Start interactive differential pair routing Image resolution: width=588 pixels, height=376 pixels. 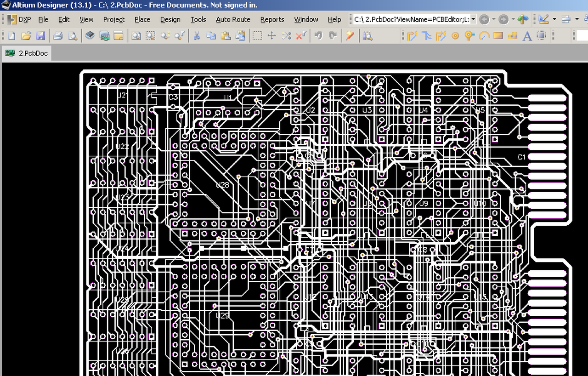[441, 35]
